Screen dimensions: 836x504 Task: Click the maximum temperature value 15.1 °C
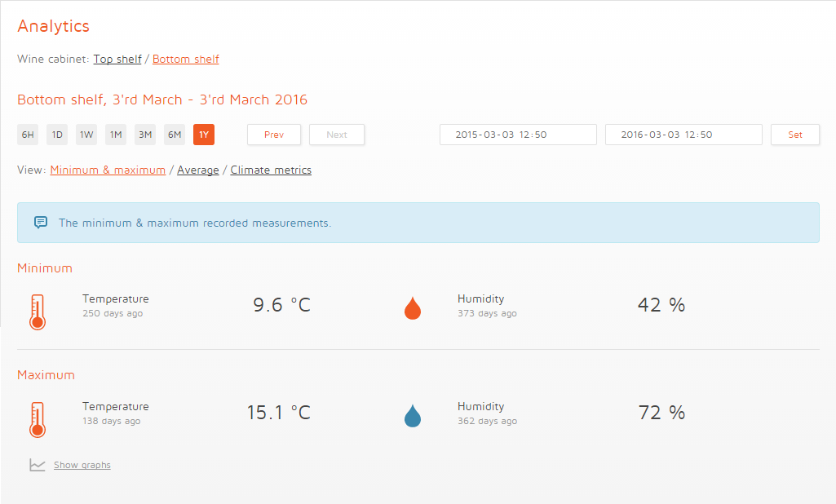pyautogui.click(x=278, y=413)
